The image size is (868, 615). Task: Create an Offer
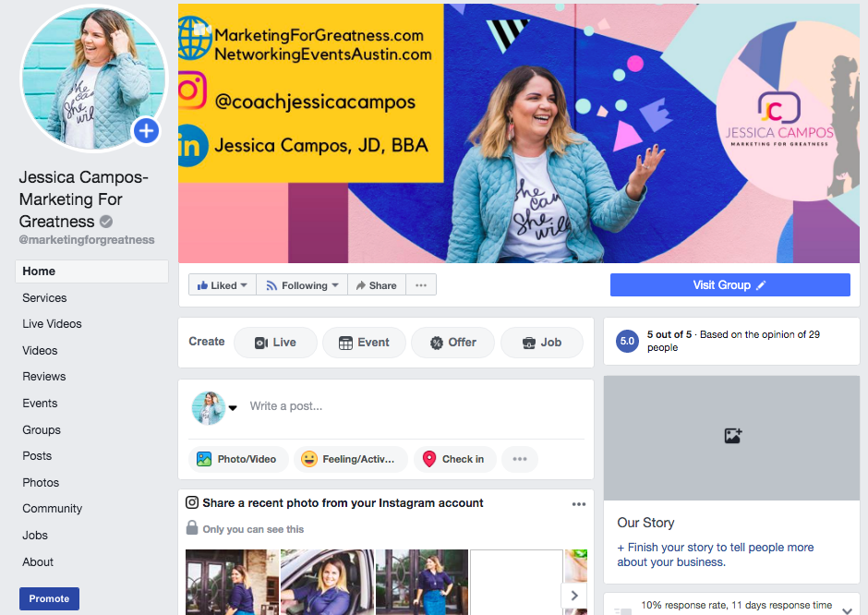pyautogui.click(x=452, y=343)
